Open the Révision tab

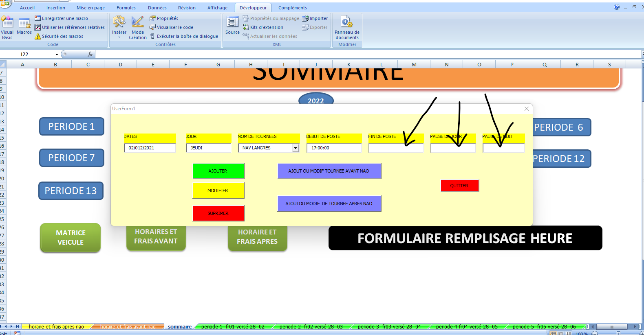[187, 8]
